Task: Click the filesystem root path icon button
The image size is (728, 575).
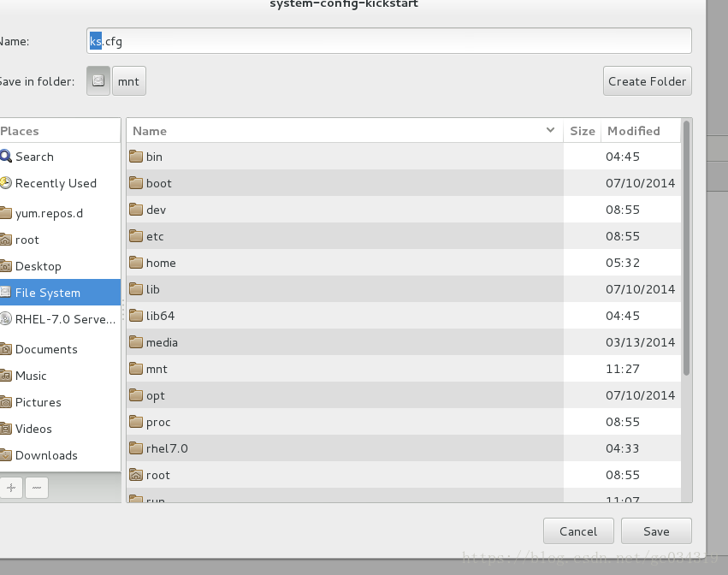Action: 98,80
